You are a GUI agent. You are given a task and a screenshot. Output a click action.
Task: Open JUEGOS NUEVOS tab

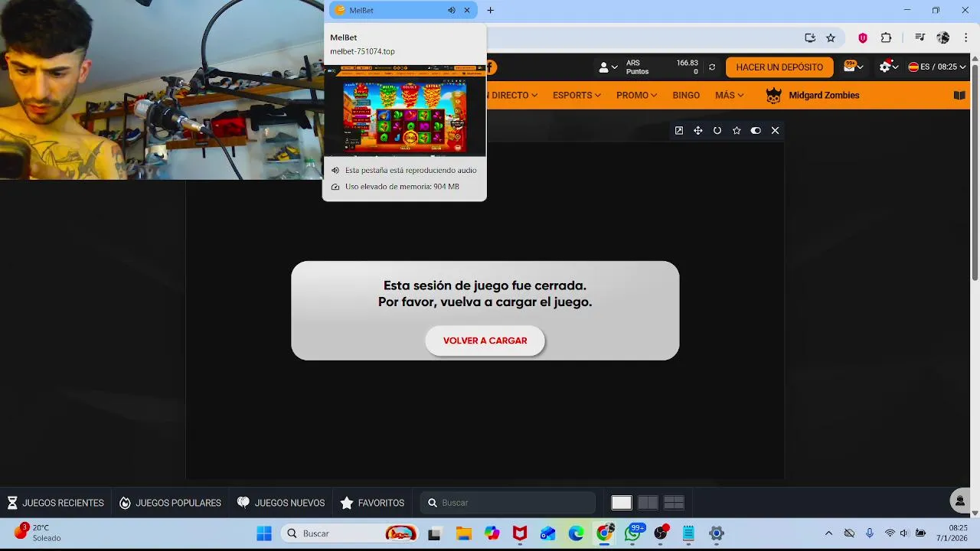pyautogui.click(x=281, y=503)
